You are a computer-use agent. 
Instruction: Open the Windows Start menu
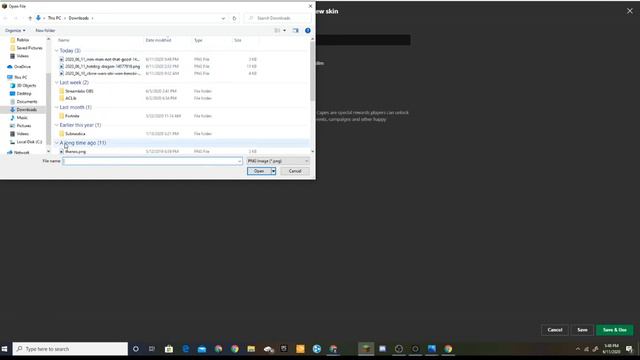coord(5,349)
